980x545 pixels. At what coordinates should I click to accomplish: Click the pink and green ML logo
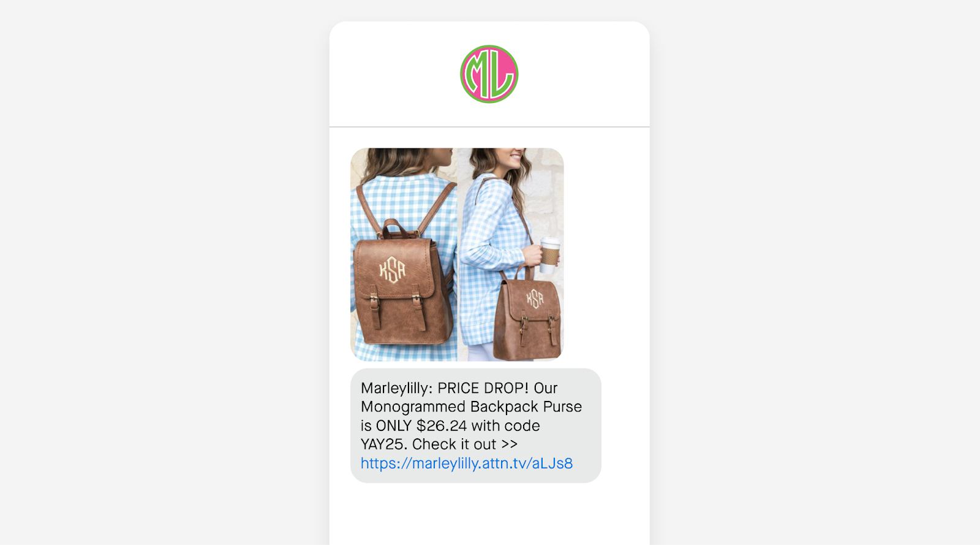pyautogui.click(x=489, y=74)
